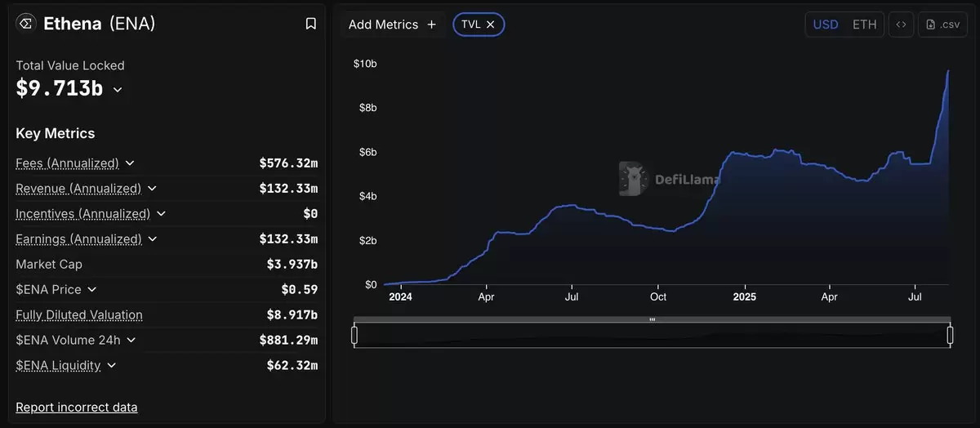The height and width of the screenshot is (428, 980).
Task: Expand Total Value Locked breakdown chevron
Action: coord(118,90)
